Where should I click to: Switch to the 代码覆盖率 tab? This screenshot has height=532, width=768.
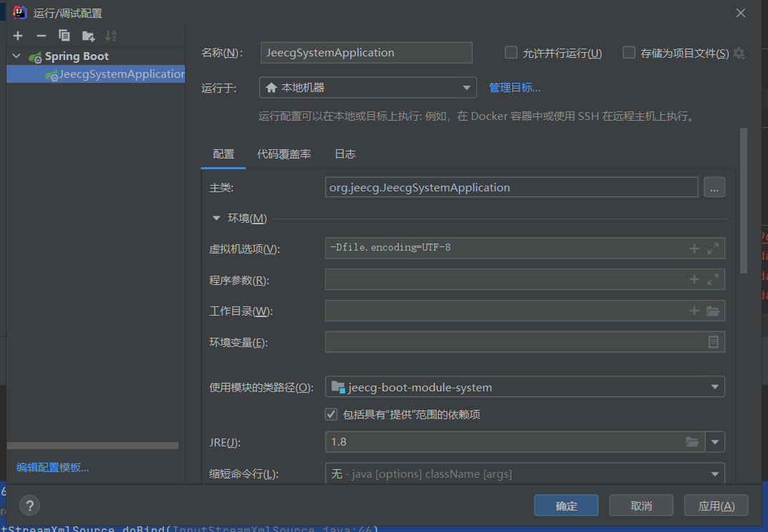[x=284, y=154]
